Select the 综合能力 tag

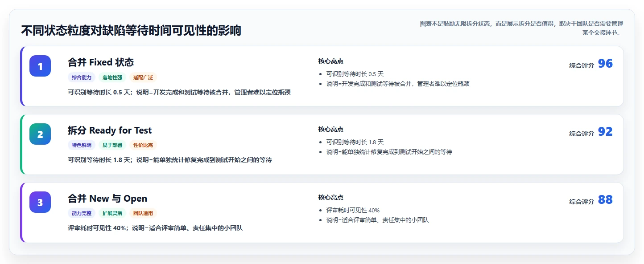[x=82, y=77]
